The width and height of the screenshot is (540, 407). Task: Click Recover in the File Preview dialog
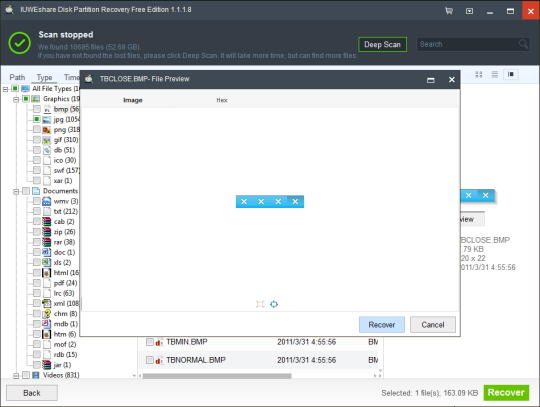tap(382, 325)
